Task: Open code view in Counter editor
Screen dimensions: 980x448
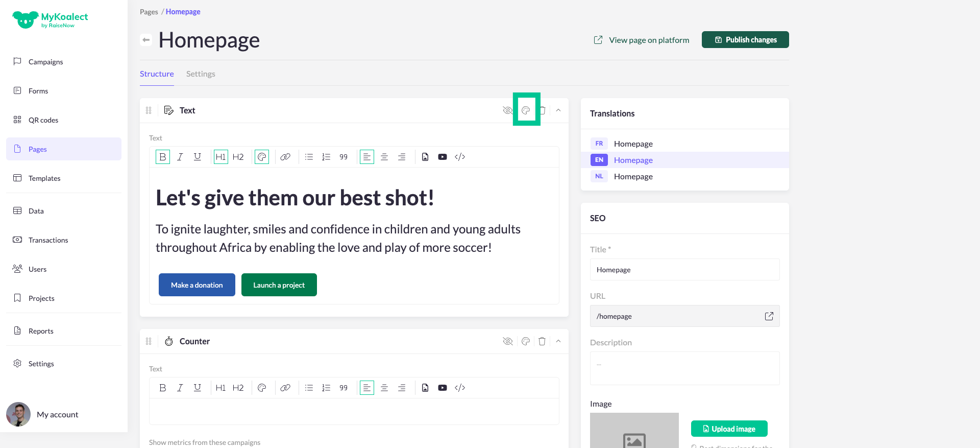Action: [x=460, y=388]
